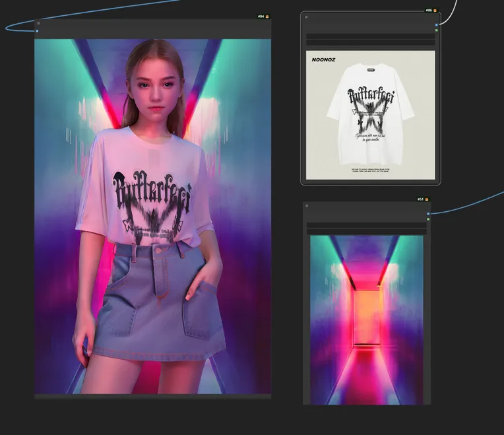Viewport: 504px width, 435px height.
Task: Click the fox icon beside badge #94
Action: click(x=268, y=16)
